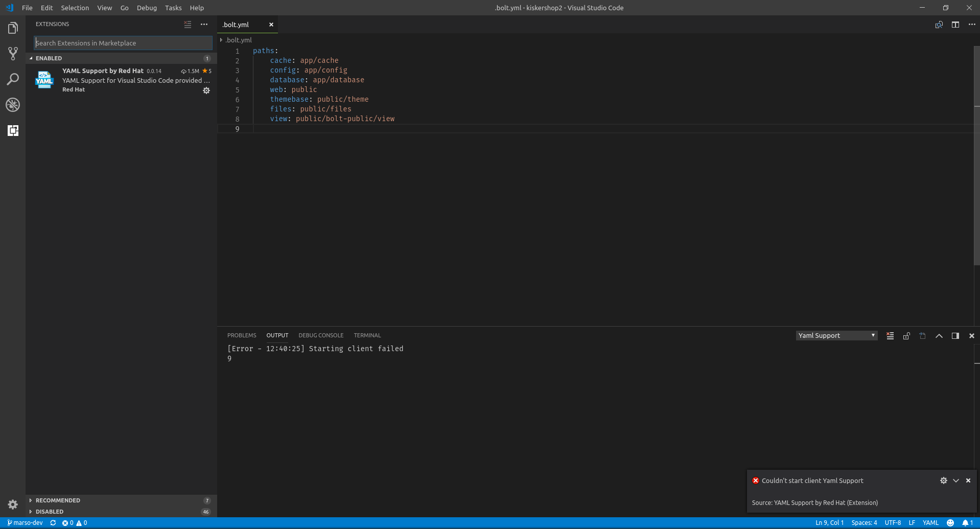Open the Debug view in activity bar
Screen dimensions: 980x529
pos(13,105)
